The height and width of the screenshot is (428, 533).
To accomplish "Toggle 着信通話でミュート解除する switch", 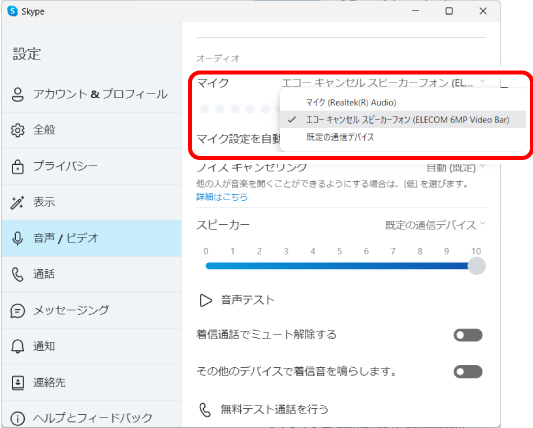I will 468,335.
